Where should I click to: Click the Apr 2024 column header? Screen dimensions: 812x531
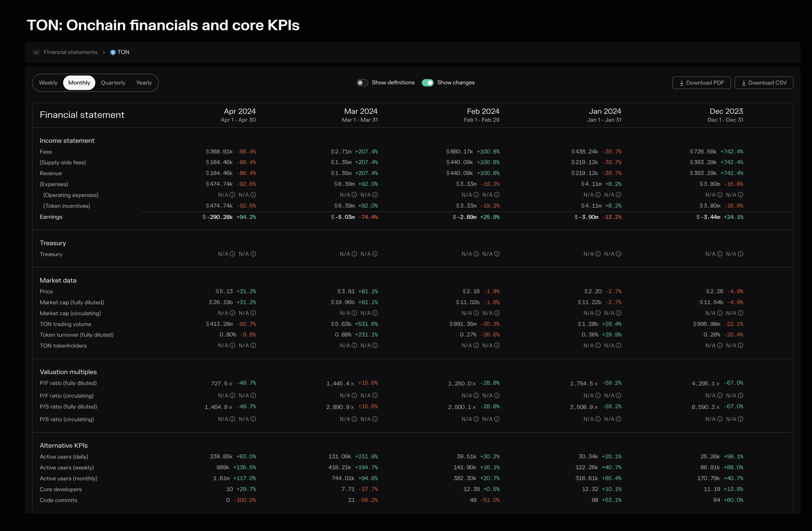[x=240, y=112]
